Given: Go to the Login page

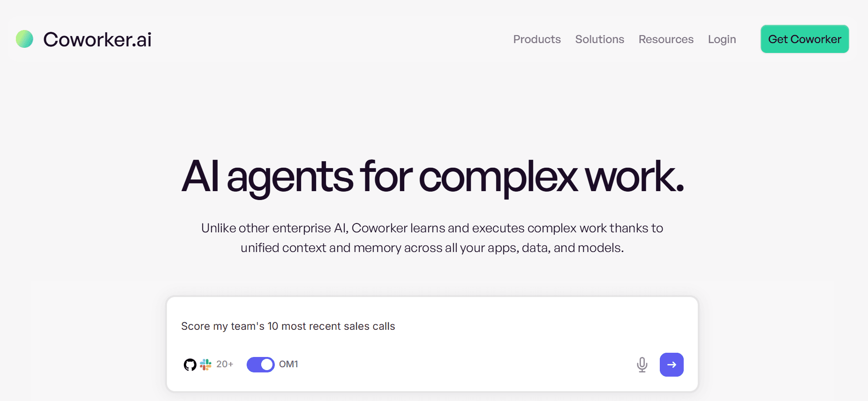Looking at the screenshot, I should pyautogui.click(x=722, y=39).
